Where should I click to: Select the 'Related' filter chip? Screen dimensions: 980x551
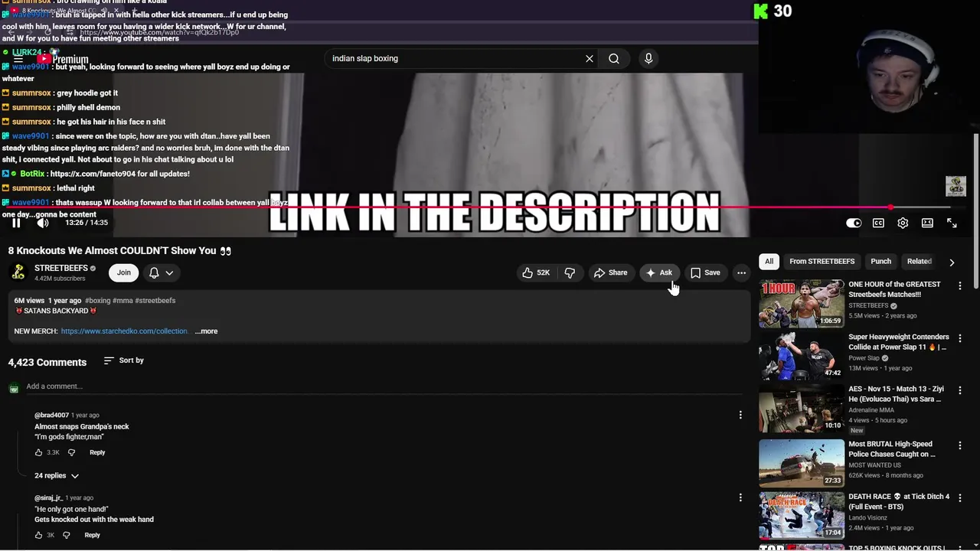click(x=919, y=262)
